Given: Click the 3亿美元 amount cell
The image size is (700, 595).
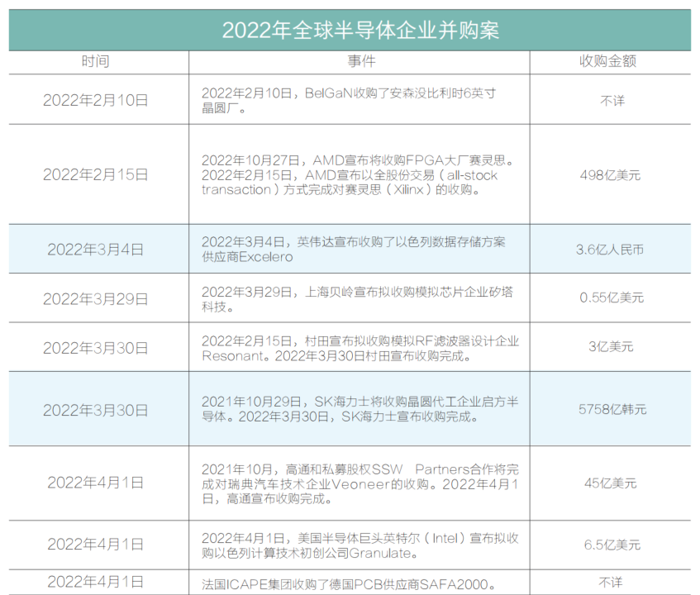Looking at the screenshot, I should click(611, 347).
